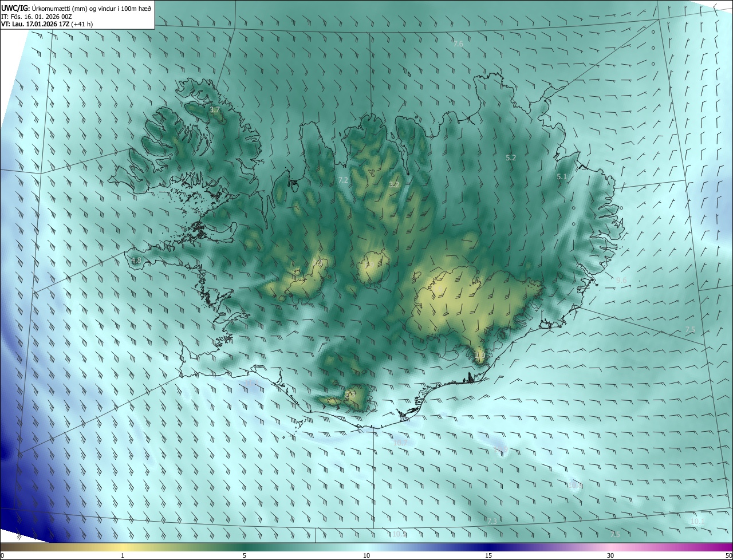Click the 9.6 value label on the map

click(x=622, y=280)
